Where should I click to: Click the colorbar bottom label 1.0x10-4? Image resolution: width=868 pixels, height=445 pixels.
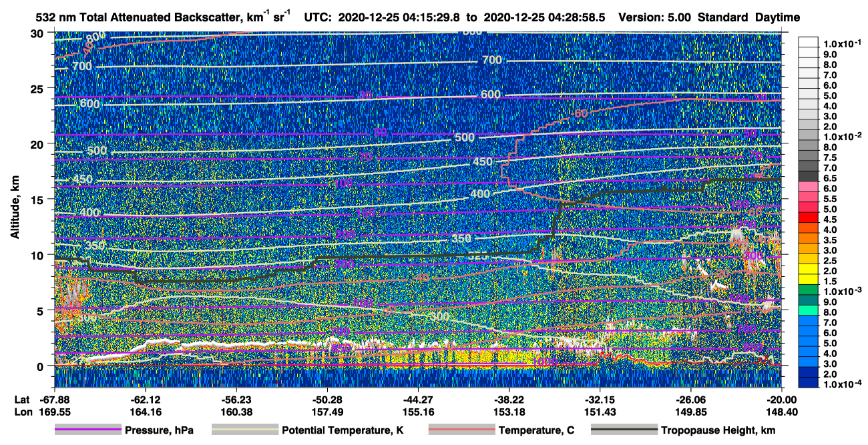click(843, 384)
